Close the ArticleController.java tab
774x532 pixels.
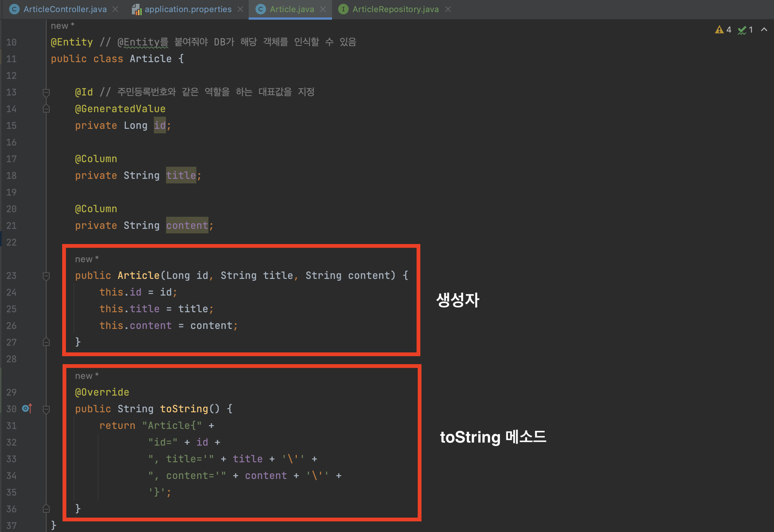pyautogui.click(x=116, y=9)
